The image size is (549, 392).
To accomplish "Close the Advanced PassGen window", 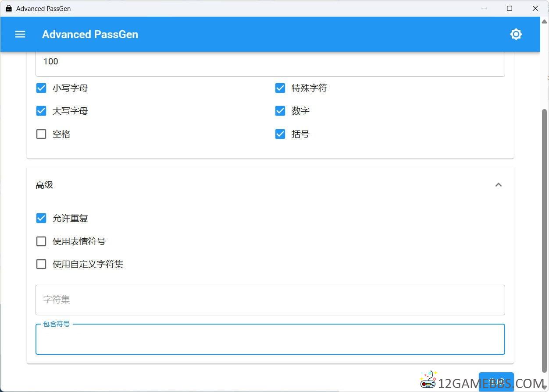I will (x=535, y=8).
